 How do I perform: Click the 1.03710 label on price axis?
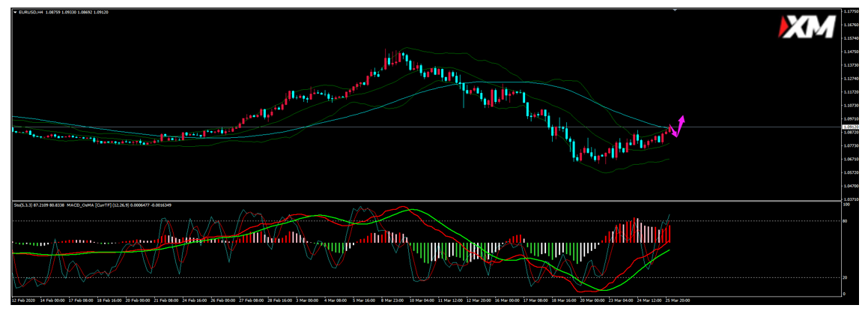[x=850, y=199]
